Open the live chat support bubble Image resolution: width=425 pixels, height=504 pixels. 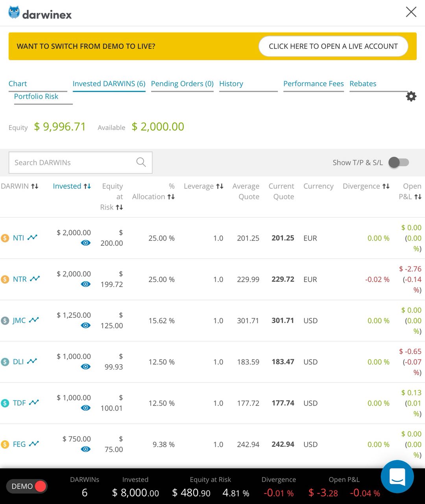coord(397,476)
